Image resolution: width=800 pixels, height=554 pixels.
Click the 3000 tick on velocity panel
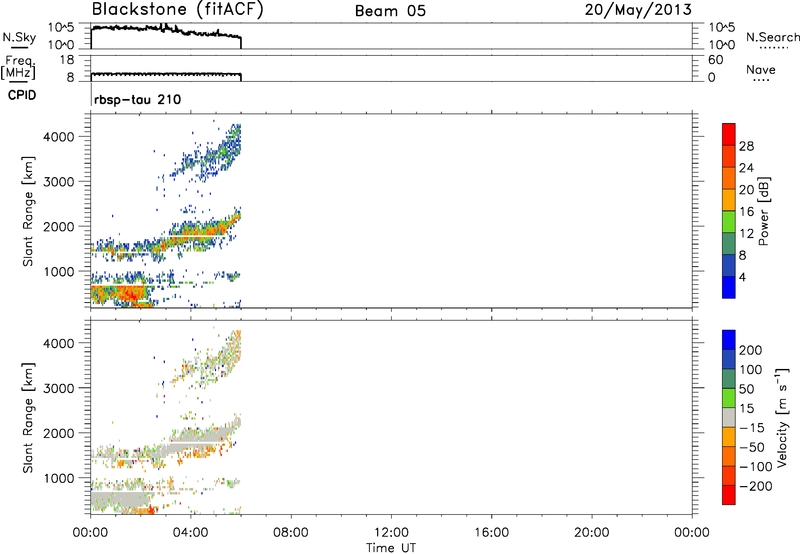click(58, 388)
